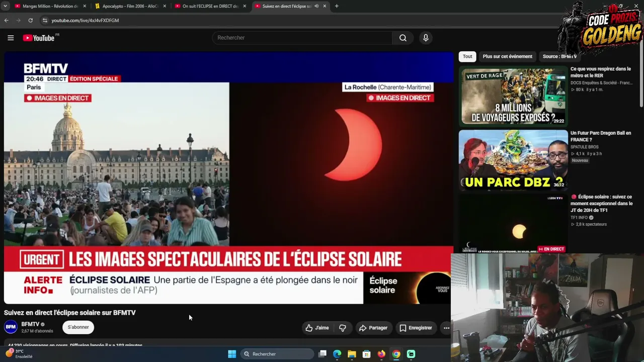Open the DOCS Enquêtes & Société channel name
644x362 pixels.
click(601, 83)
